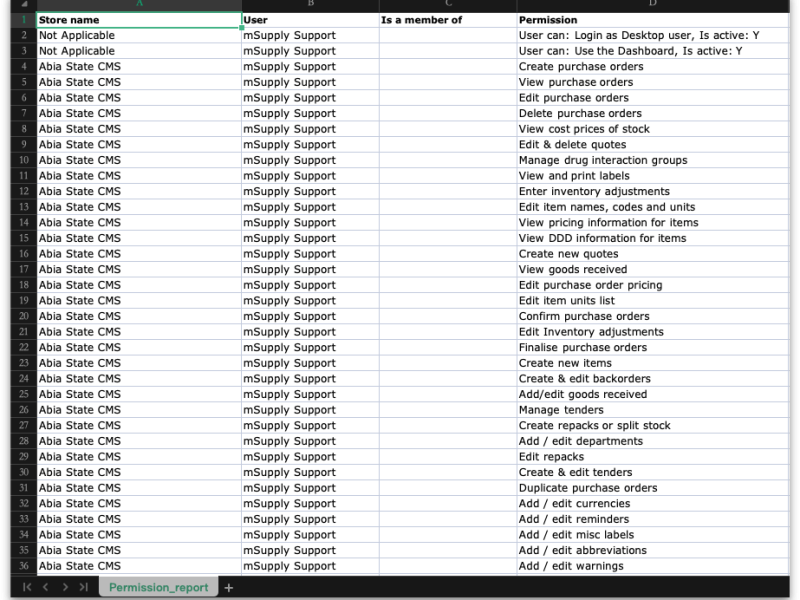Select 'Add / edit misc labels' cell
800x600 pixels.
coord(653,535)
